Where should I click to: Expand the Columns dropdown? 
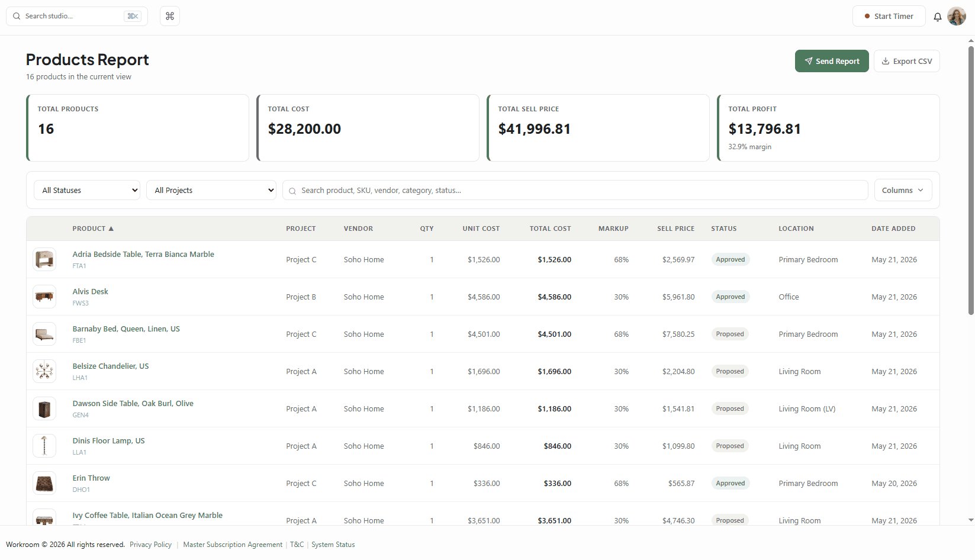click(903, 190)
